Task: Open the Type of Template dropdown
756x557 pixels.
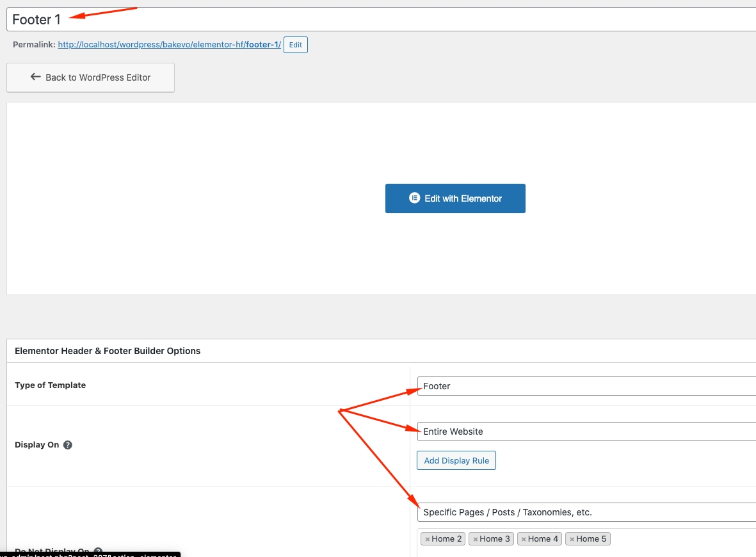Action: (x=586, y=386)
